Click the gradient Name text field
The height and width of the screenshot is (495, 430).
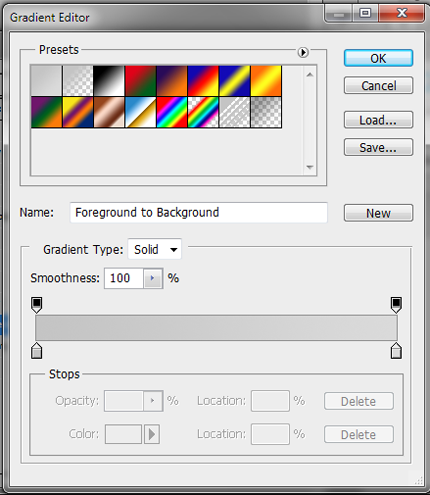199,212
